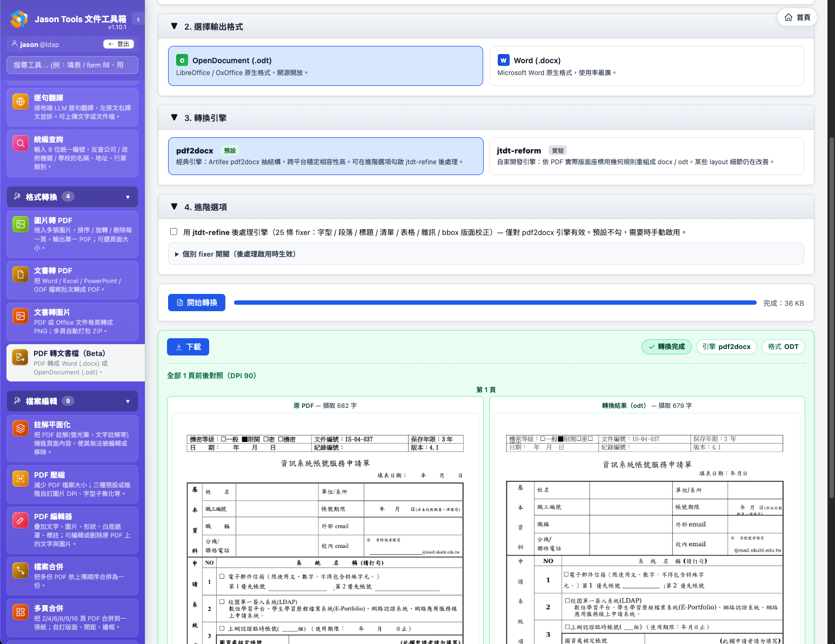
Task: Expand 個別 fixer 開關 details
Action: coord(486,254)
